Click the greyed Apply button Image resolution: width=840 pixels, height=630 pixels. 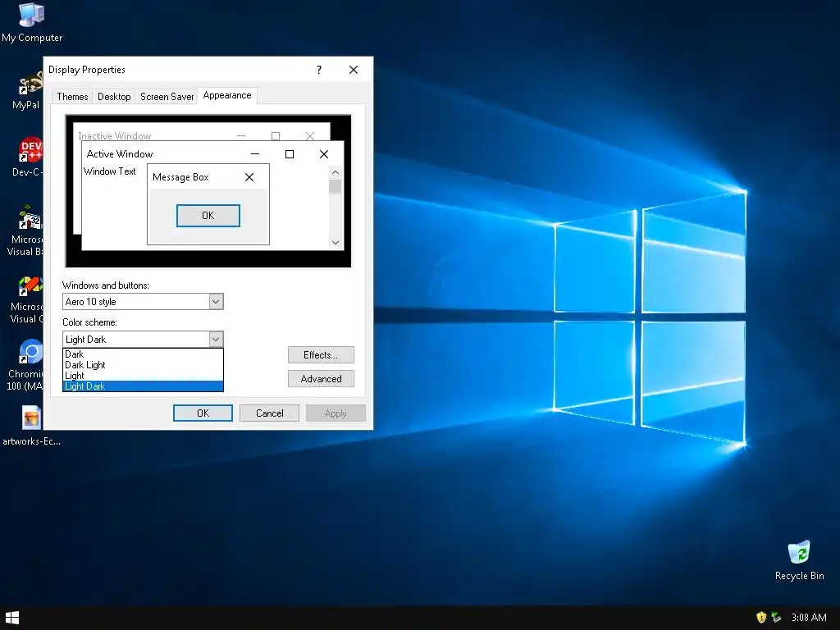[336, 413]
